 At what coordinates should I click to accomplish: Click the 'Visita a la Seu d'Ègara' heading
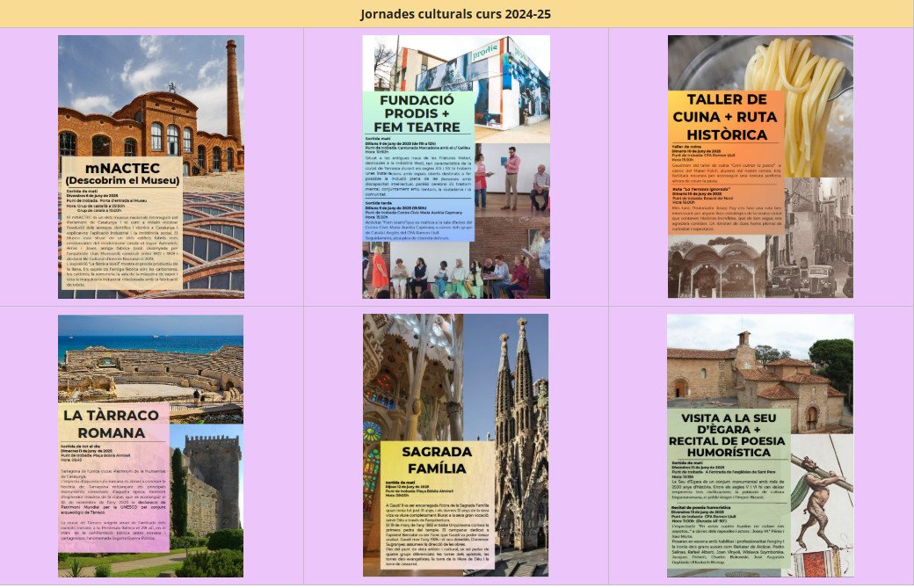tap(726, 429)
